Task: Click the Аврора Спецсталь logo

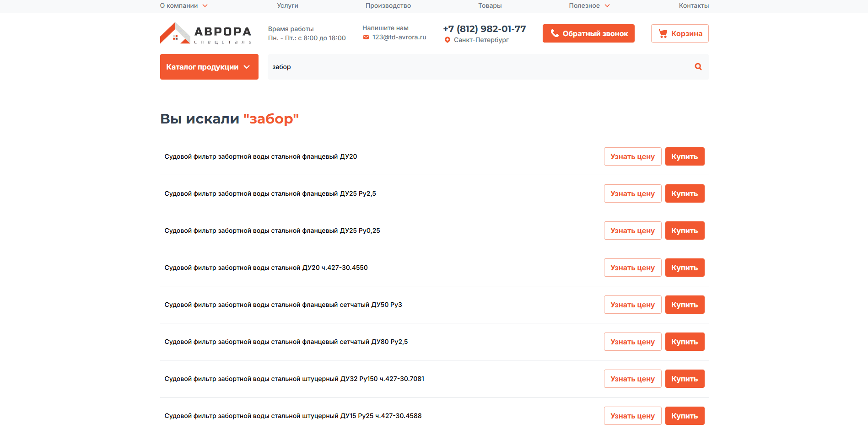Action: coord(206,33)
